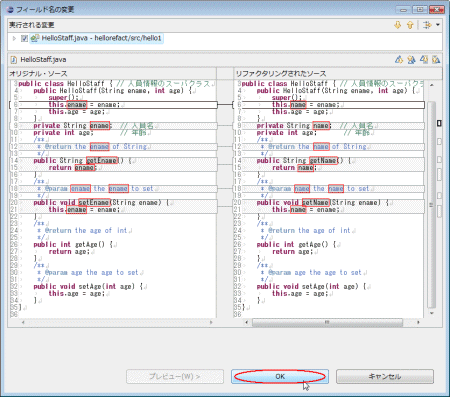This screenshot has height=397, width=450.
Task: Click 'private int age;' in original source
Action: pos(63,133)
